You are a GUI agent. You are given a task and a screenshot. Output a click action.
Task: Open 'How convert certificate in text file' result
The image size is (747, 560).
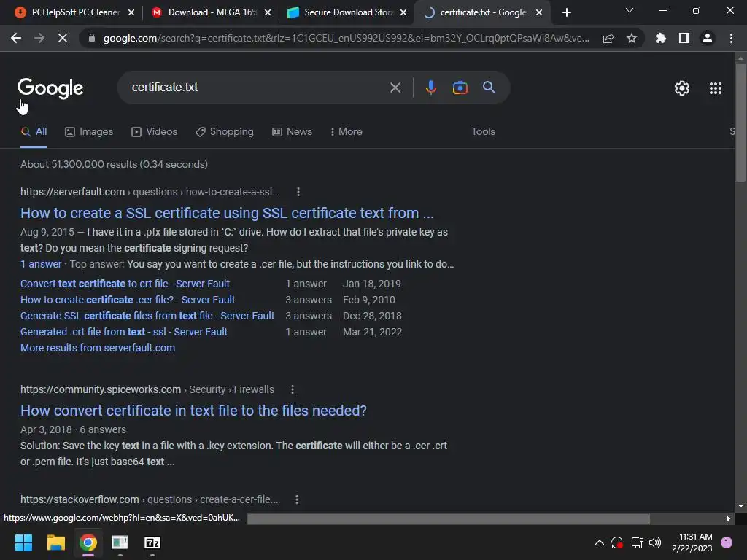193,411
